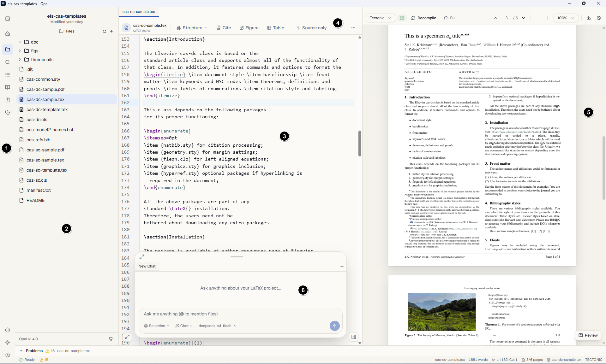Screen dimensions: 606x364
Task: Open the Chat mode dropdown
Action: (x=184, y=326)
